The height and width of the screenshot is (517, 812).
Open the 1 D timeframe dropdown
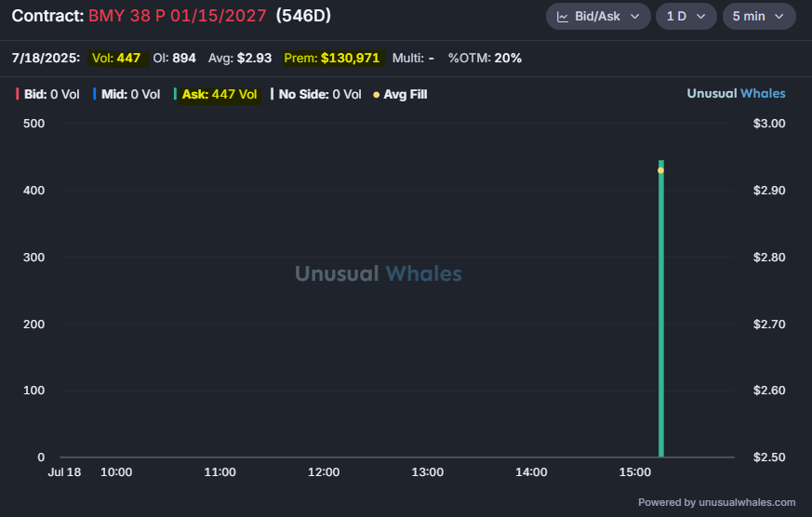tap(686, 17)
